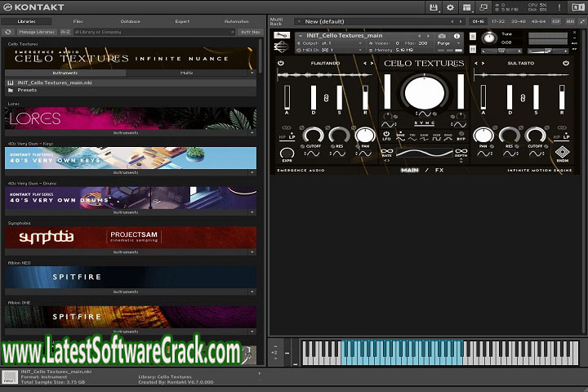Toggle Sul Tasto layer power button
This screenshot has width=588, height=392.
[565, 63]
